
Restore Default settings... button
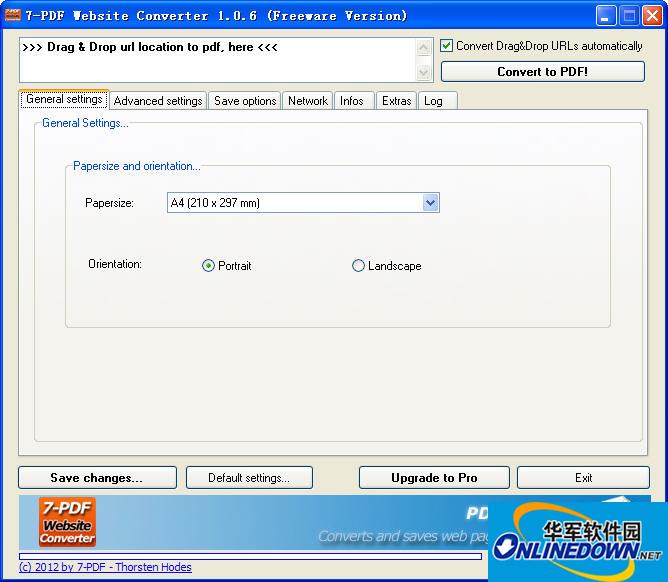pos(249,478)
